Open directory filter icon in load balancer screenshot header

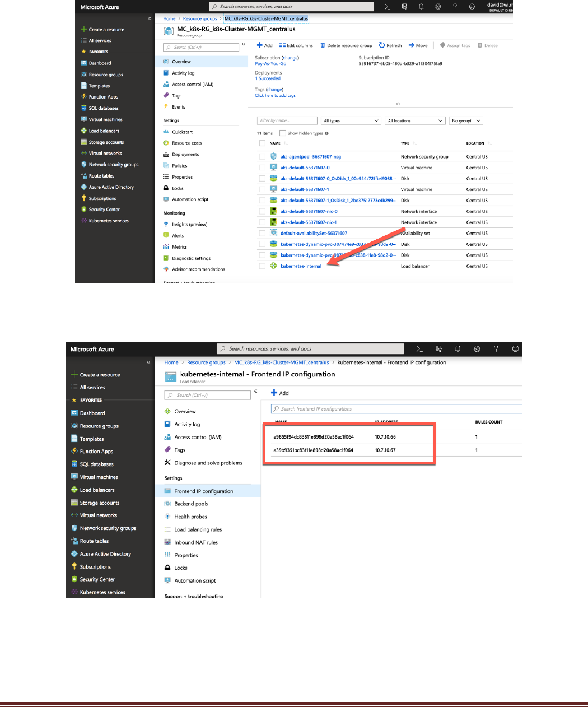tap(438, 348)
